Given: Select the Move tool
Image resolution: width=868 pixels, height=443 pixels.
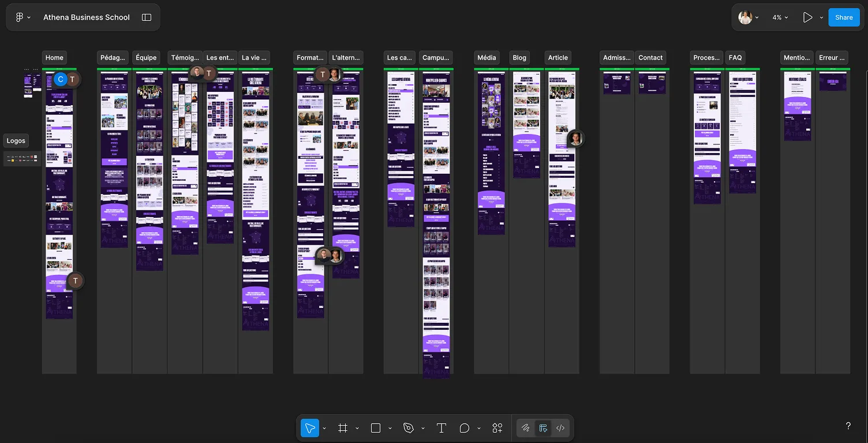Looking at the screenshot, I should click(310, 428).
